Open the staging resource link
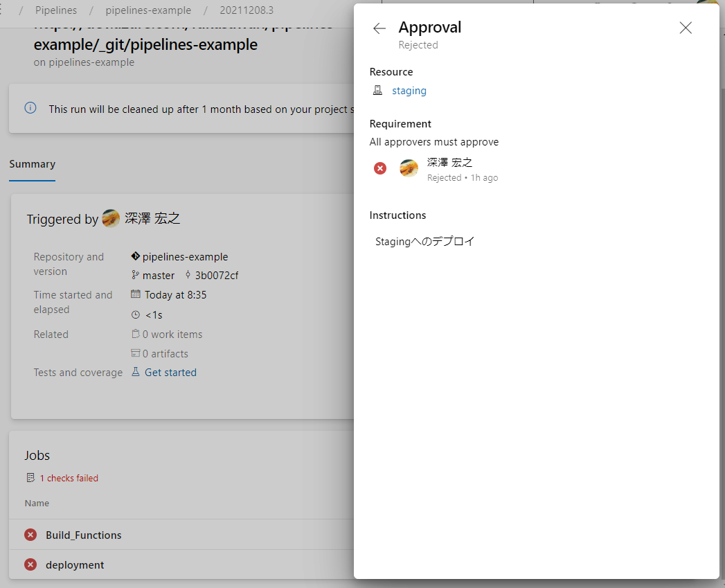 pyautogui.click(x=409, y=91)
